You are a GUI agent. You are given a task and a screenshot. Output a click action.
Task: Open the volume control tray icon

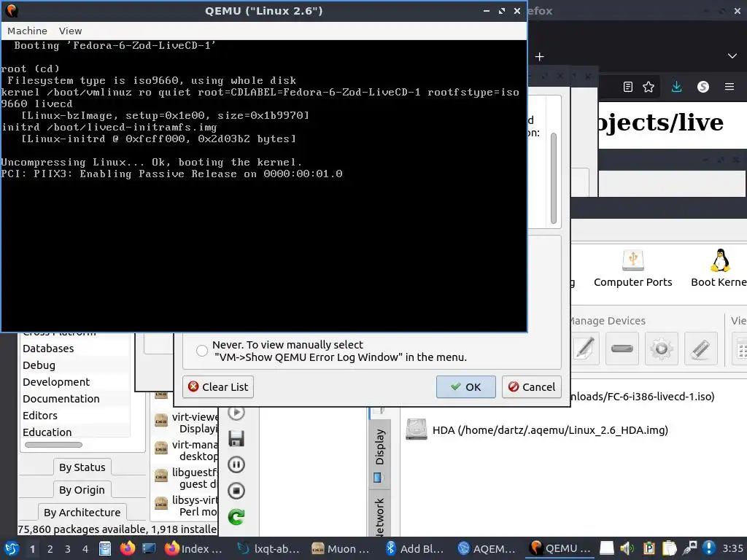pyautogui.click(x=627, y=548)
